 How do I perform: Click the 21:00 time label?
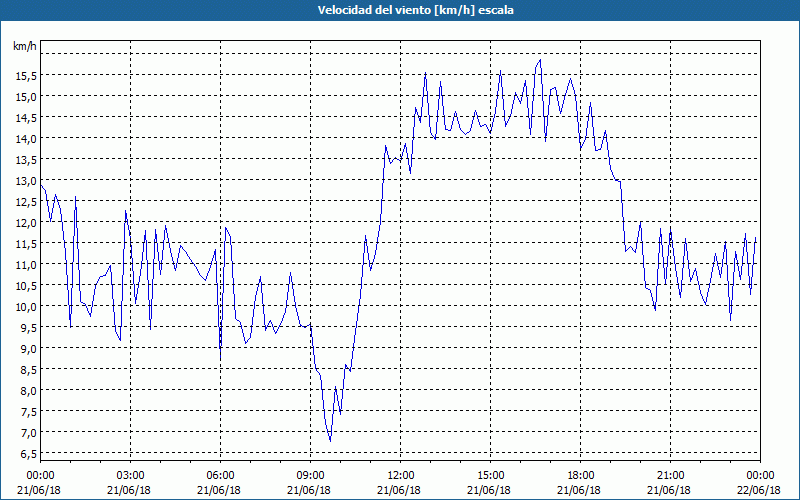click(x=670, y=476)
